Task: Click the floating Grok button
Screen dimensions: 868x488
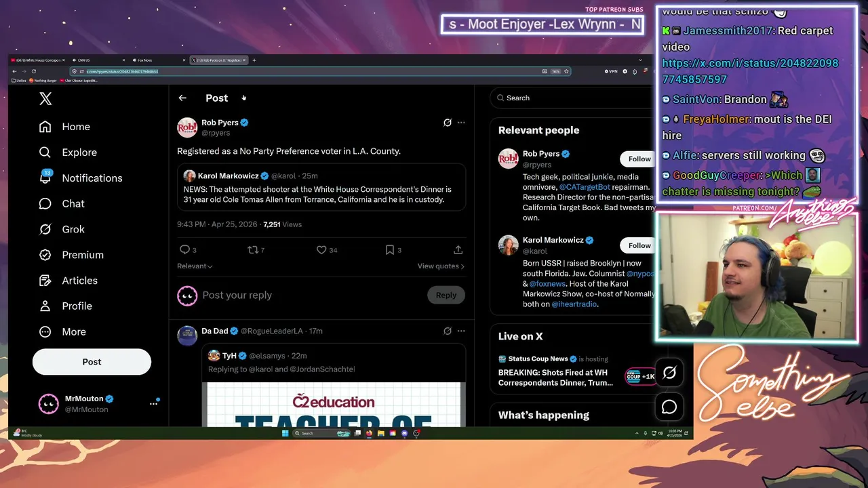Action: [x=669, y=373]
